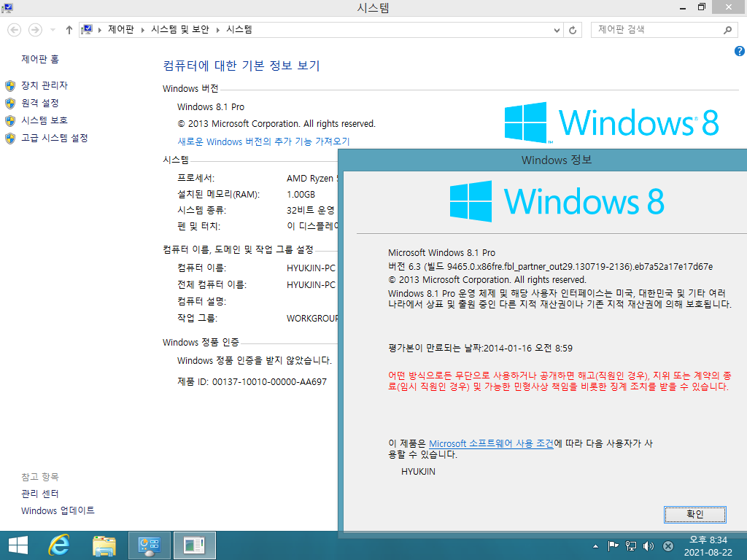Select 제어판 breadcrumb in address bar
The width and height of the screenshot is (747, 560).
[x=121, y=29]
